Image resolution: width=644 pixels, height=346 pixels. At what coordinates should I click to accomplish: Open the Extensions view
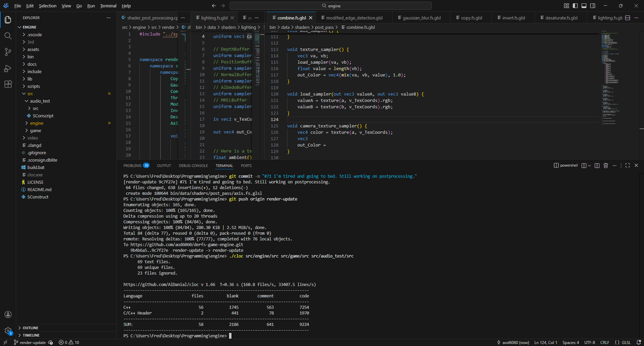[x=8, y=84]
